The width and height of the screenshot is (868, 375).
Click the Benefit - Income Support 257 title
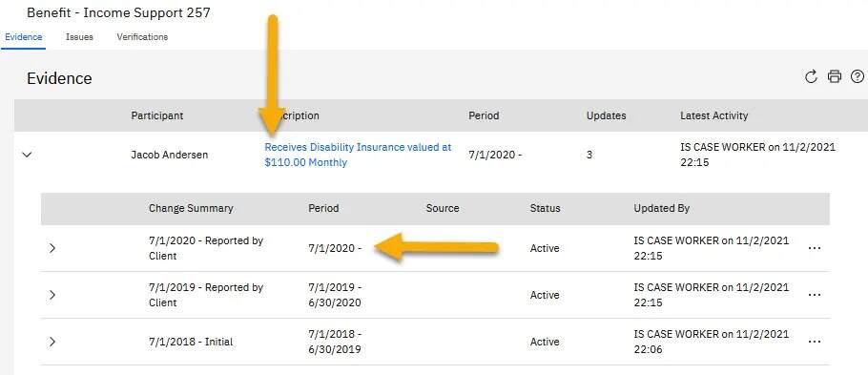[118, 12]
